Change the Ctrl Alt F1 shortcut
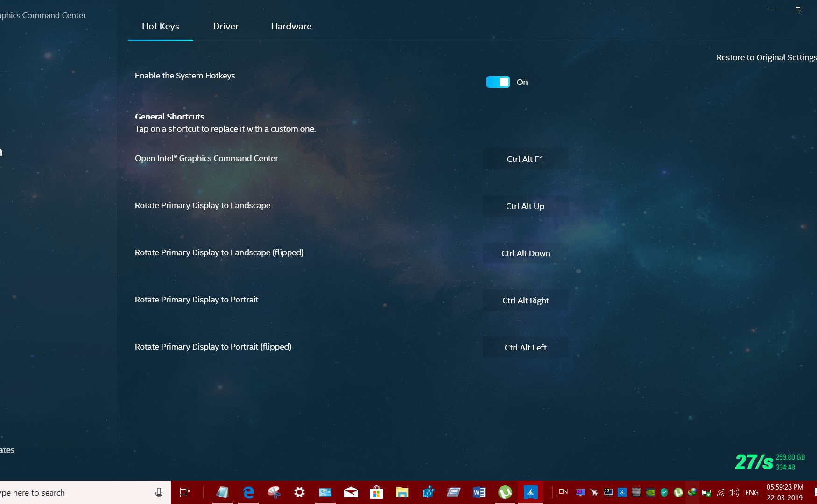Screen dimensions: 817x504 tap(525, 159)
